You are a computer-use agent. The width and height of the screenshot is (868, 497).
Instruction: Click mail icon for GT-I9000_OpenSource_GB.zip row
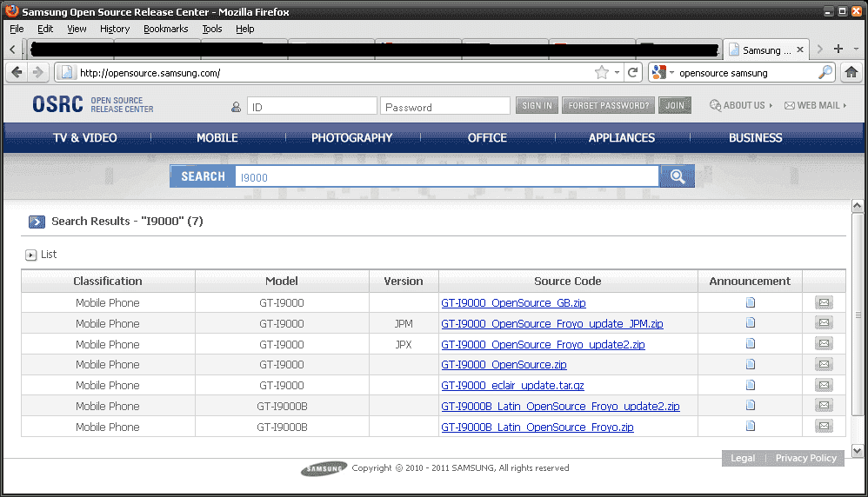point(824,302)
